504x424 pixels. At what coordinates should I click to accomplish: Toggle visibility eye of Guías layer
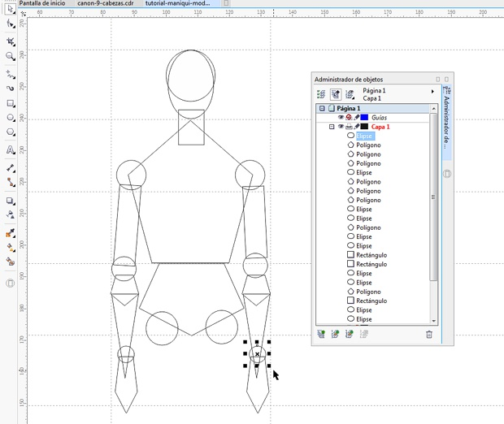341,118
